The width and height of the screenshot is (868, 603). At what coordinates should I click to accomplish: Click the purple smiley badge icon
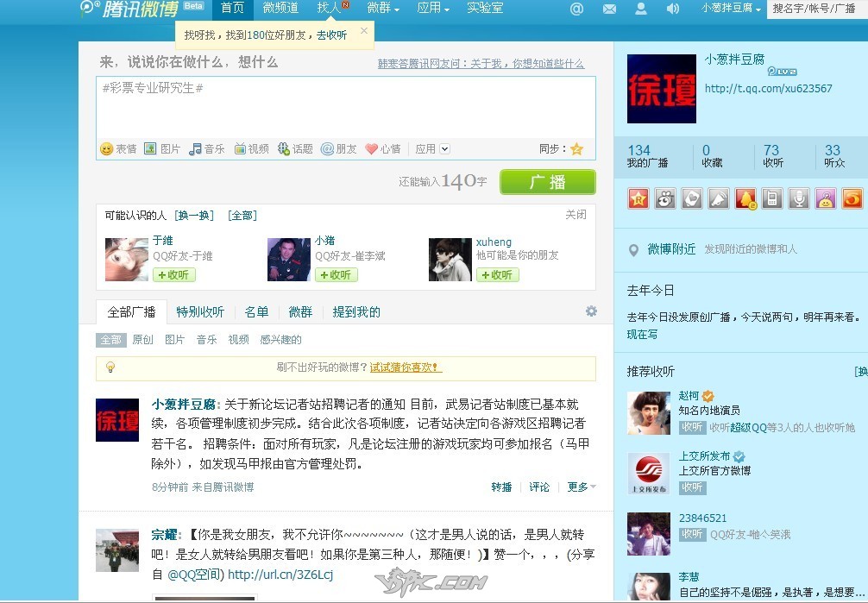click(826, 198)
